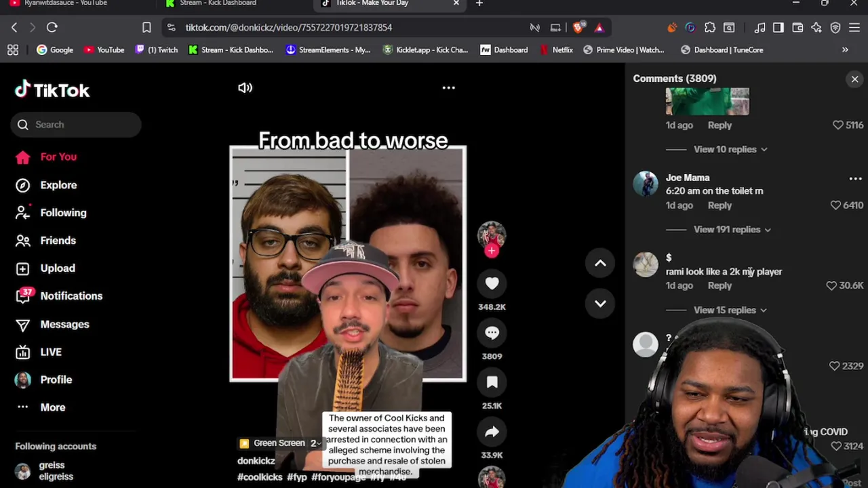Screen dimensions: 868x488
Task: Switch to the Stream - Kick Dashboard tab
Action: 218,3
